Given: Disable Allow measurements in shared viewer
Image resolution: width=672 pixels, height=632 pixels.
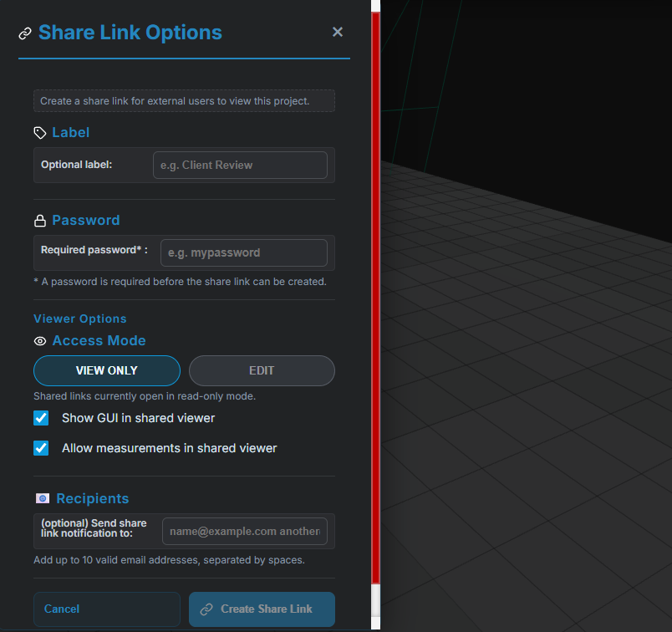Looking at the screenshot, I should (x=41, y=448).
